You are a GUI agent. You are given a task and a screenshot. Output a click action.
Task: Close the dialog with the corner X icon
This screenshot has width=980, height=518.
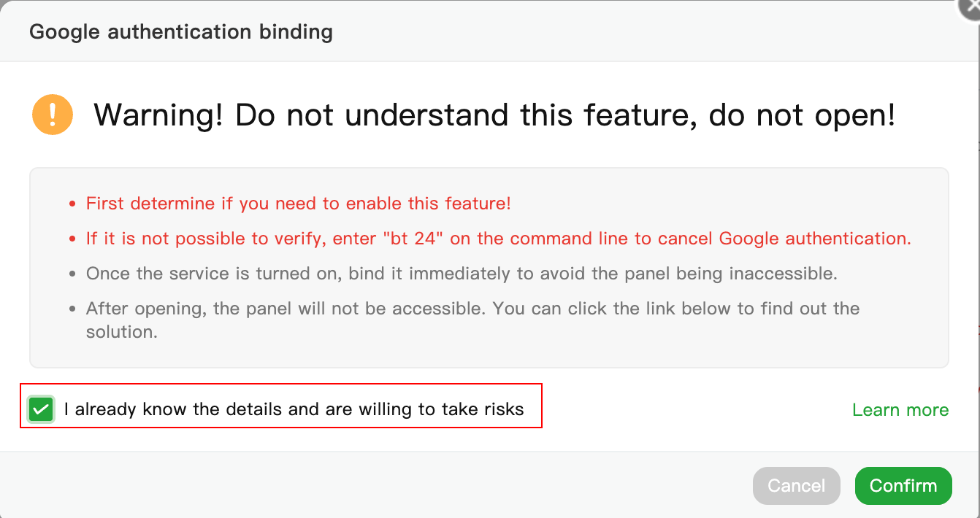pyautogui.click(x=971, y=7)
